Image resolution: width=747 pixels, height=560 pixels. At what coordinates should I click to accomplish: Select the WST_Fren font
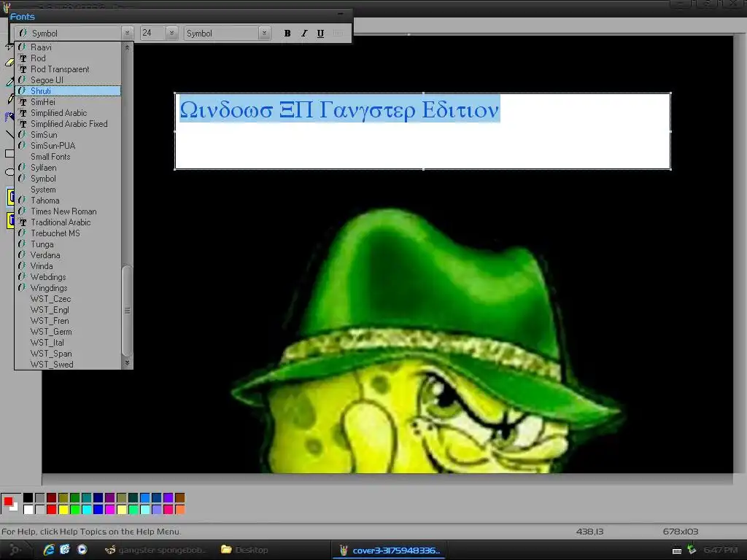68,321
